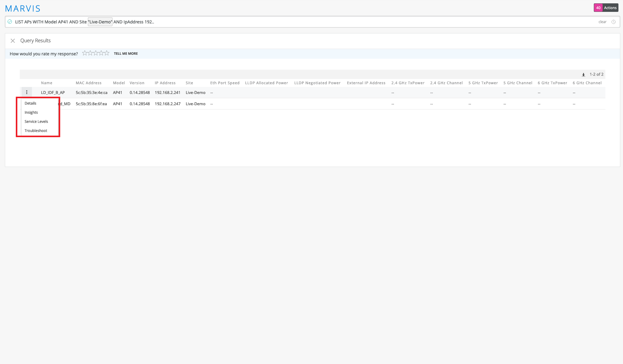Click AP41 model in the 192.168.2.247 row

pyautogui.click(x=117, y=104)
